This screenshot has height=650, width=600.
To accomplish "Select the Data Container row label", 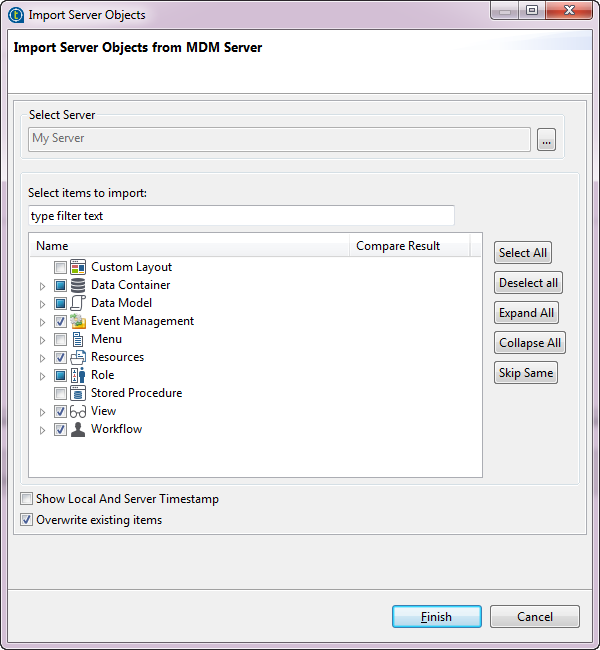I will click(x=131, y=285).
